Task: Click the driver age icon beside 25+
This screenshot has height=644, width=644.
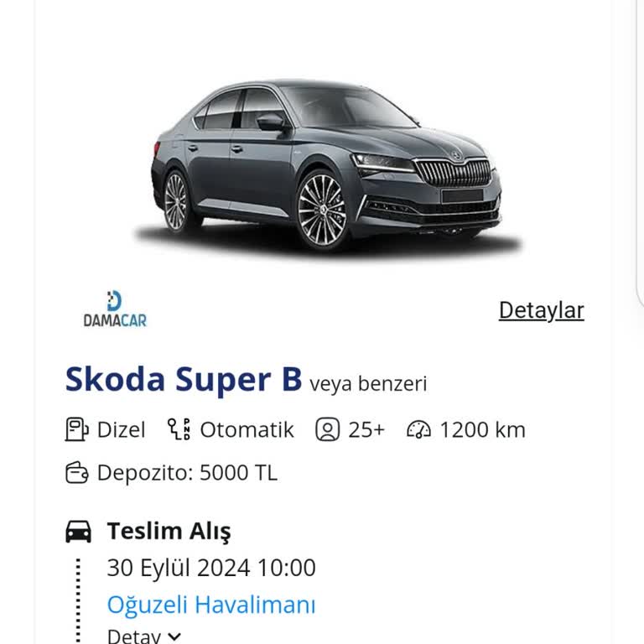Action: pyautogui.click(x=327, y=430)
